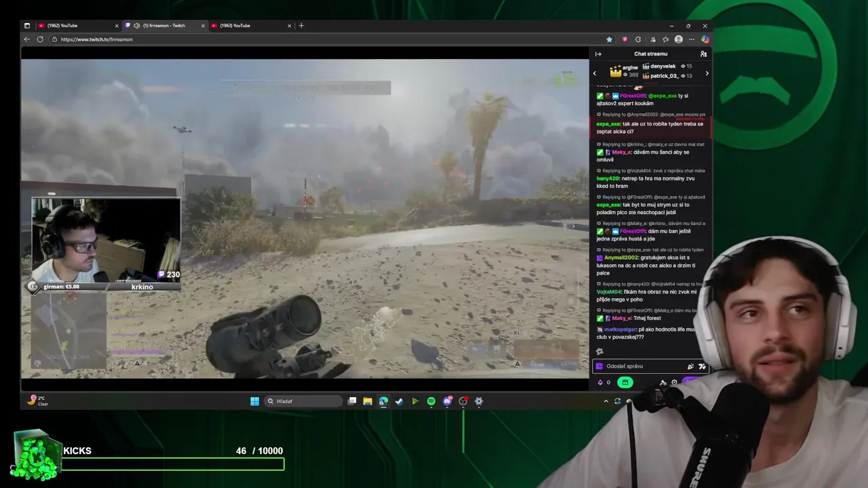Open the green play-arrow taskbar app
The image size is (868, 488).
pyautogui.click(x=415, y=401)
